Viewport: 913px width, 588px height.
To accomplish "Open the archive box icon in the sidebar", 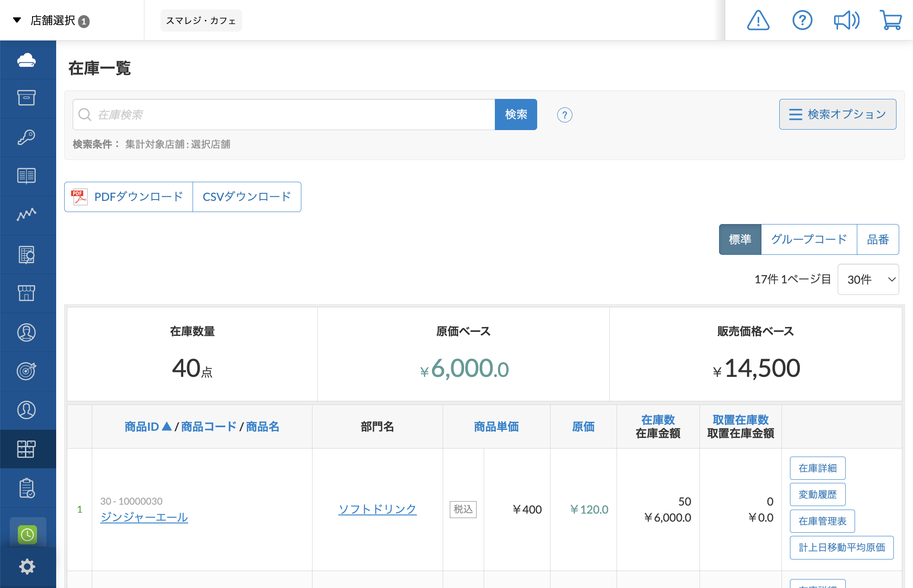I will [27, 98].
